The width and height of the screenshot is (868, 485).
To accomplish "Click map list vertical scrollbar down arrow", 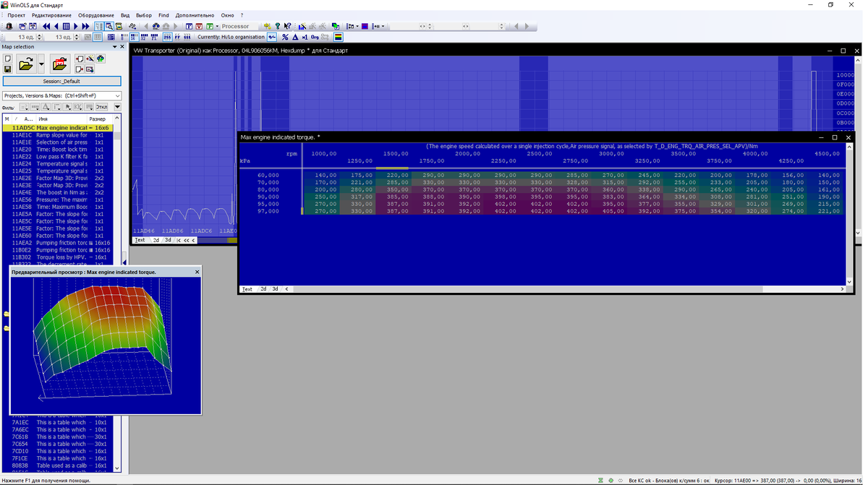I will pyautogui.click(x=117, y=468).
